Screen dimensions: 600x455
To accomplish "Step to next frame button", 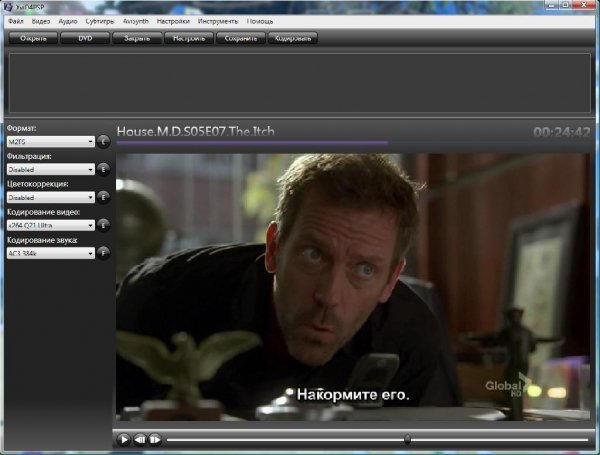I will click(155, 439).
